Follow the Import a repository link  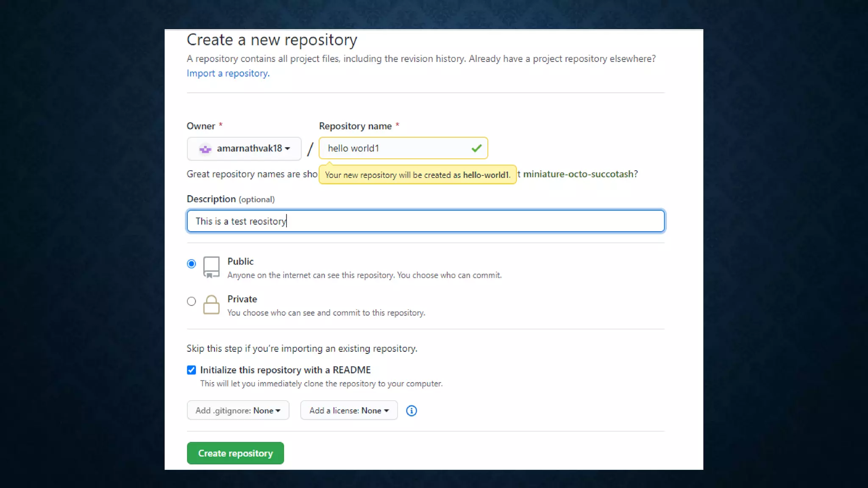click(228, 73)
